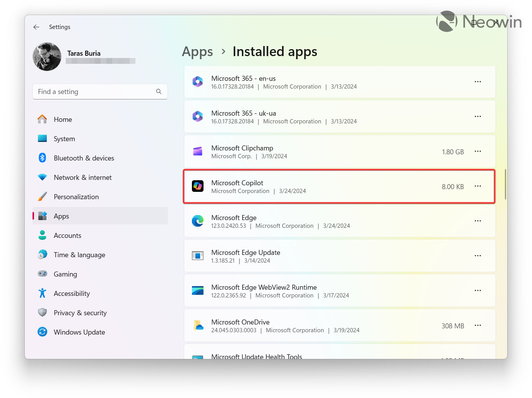Click version 123.0.2420.53 under Microsoft Edge

pos(229,226)
